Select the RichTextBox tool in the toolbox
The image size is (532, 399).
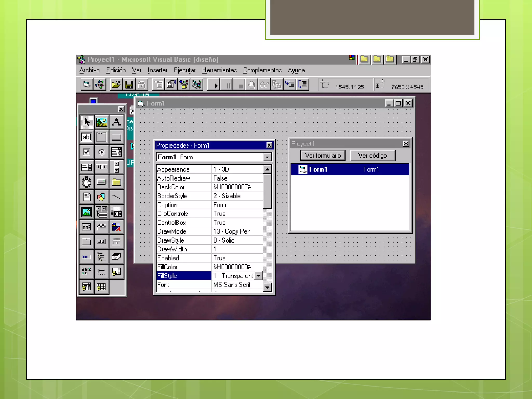point(116,227)
